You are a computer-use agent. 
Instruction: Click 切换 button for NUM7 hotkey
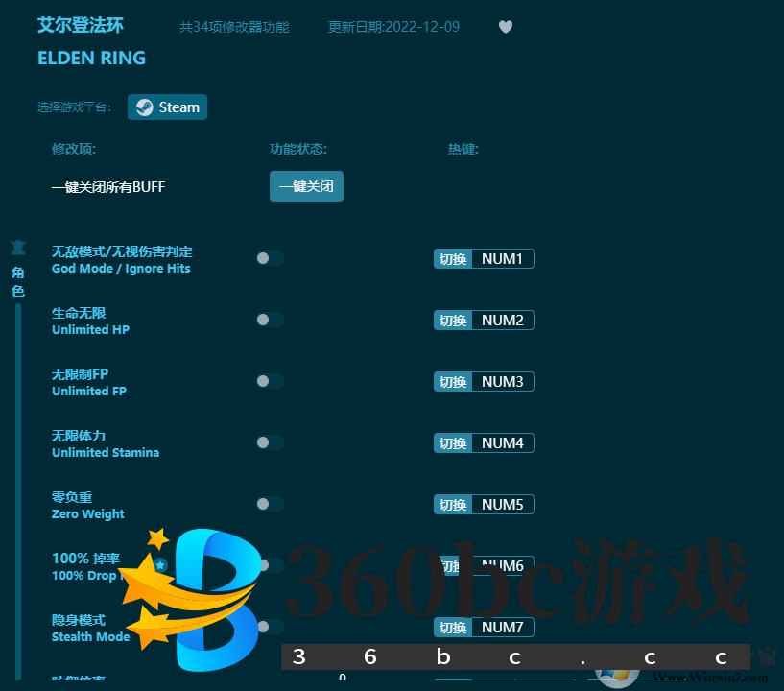click(453, 628)
